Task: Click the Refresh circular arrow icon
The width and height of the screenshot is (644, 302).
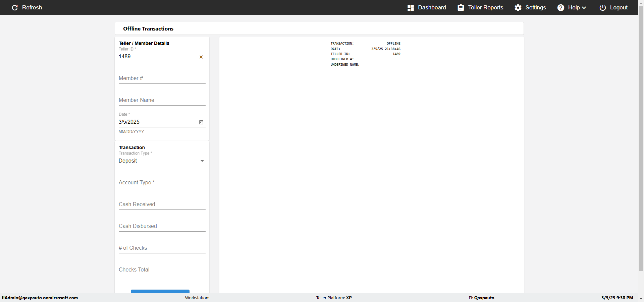Action: coord(15,8)
